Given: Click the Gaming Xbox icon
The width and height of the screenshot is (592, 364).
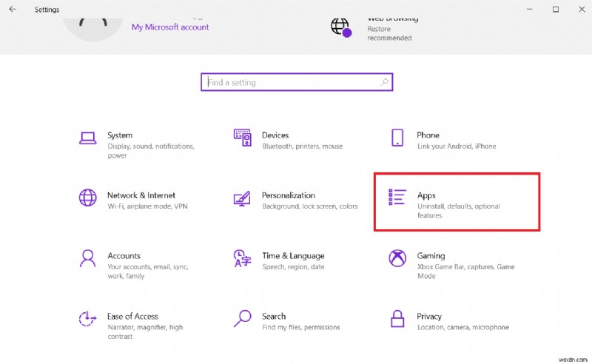Looking at the screenshot, I should [397, 258].
